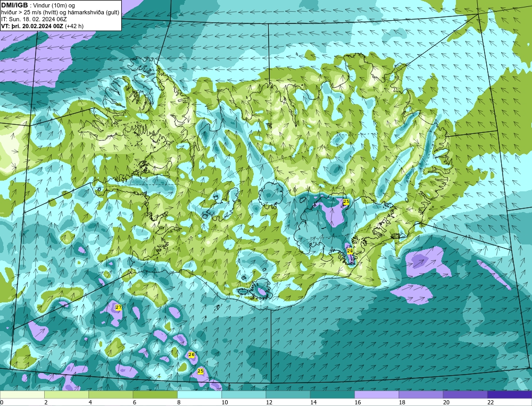The height and width of the screenshot is (406, 532).
Task: Click the 10–12 m/s aqua legend swatch
Action: [244, 395]
